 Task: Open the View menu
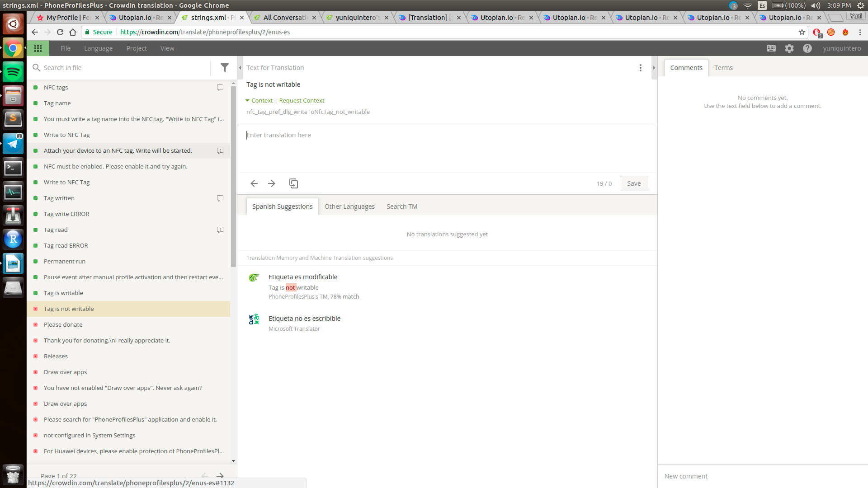(x=167, y=48)
